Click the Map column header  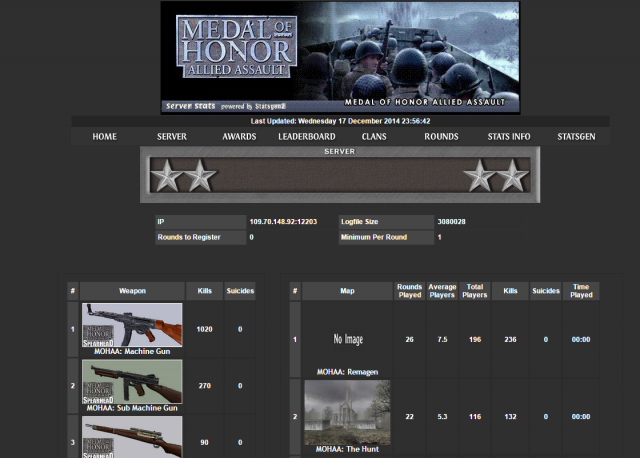[x=347, y=291]
